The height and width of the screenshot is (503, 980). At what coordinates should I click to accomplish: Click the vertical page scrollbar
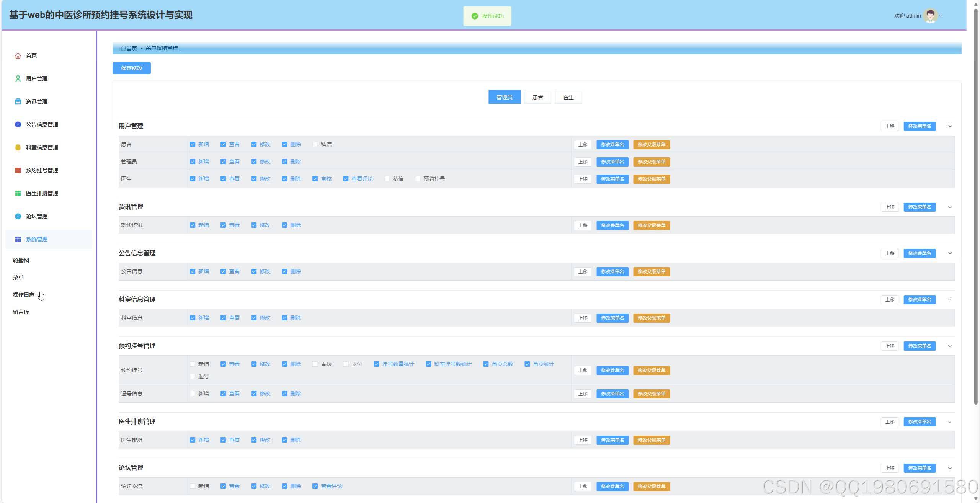[x=976, y=207]
